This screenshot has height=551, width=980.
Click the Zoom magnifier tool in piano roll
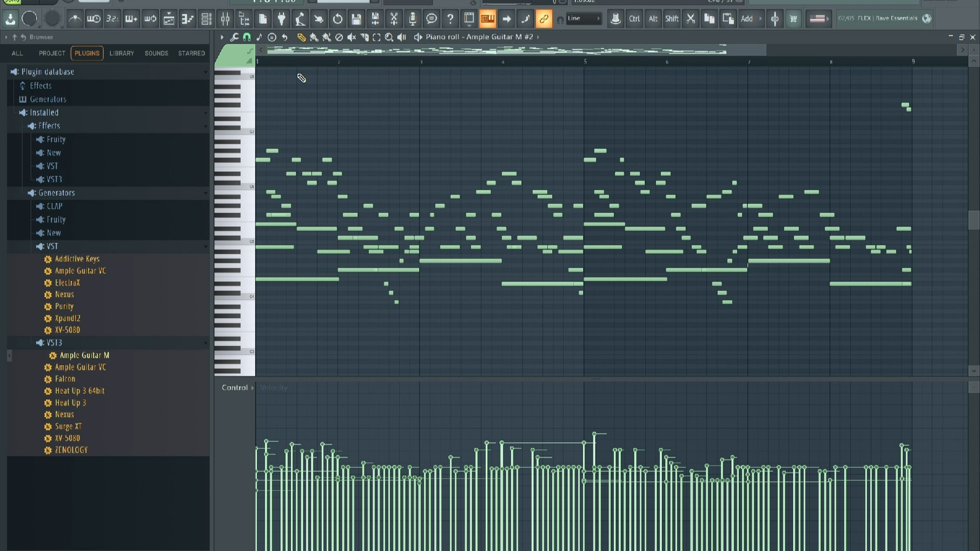coord(389,37)
